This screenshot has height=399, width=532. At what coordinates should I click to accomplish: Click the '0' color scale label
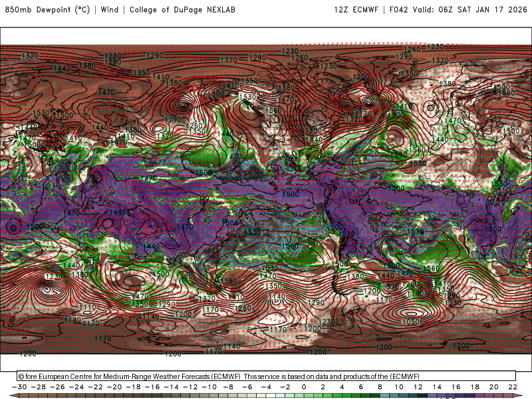coord(304,387)
